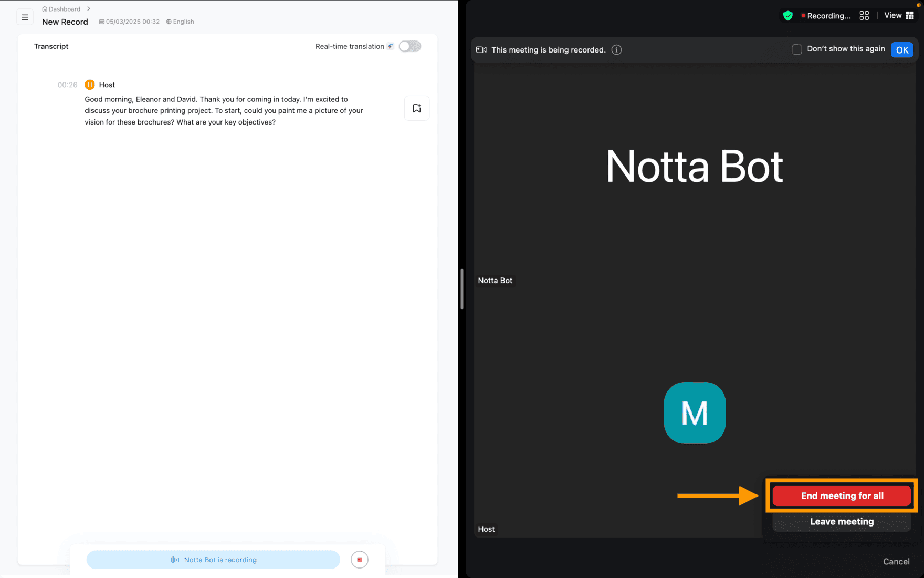Click the Host speaker avatar
This screenshot has height=578, width=924.
90,85
